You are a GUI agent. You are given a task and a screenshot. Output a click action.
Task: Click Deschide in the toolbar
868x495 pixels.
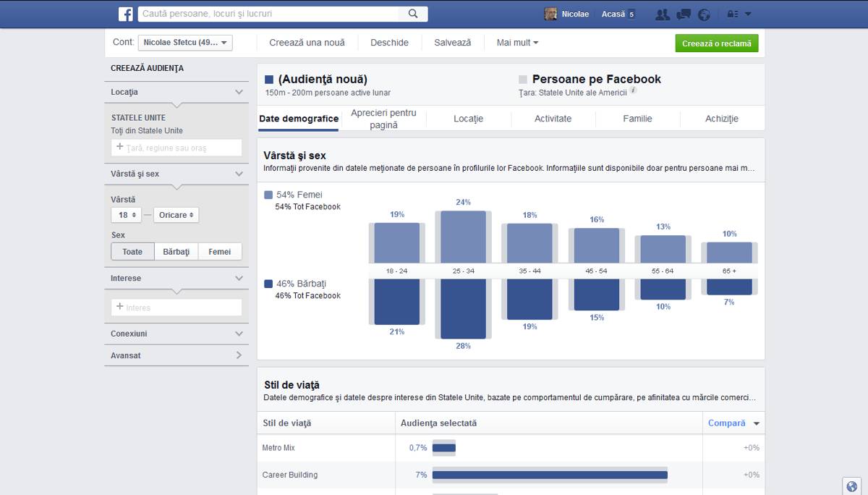click(389, 43)
